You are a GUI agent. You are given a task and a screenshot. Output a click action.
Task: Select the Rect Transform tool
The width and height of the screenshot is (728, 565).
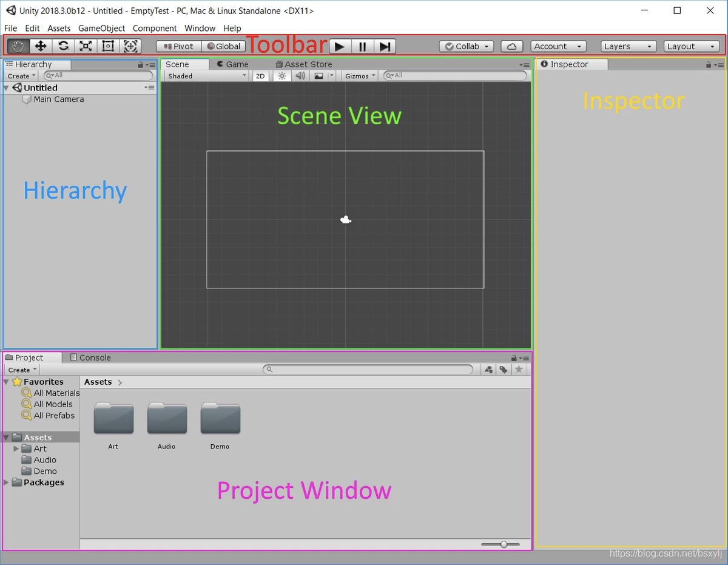(x=108, y=46)
